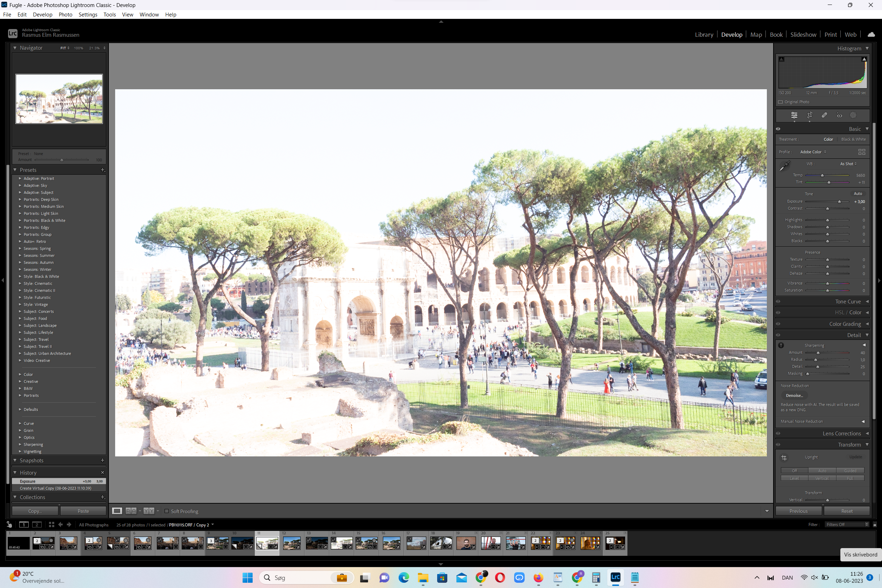The height and width of the screenshot is (588, 882).
Task: Open the Profile Browser grid icon
Action: coord(861,152)
